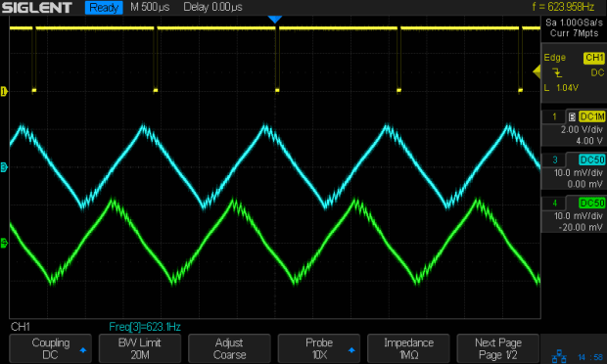Click the Freq[3]=623.1Hz measurement readout
The width and height of the screenshot is (607, 364).
[x=145, y=327]
